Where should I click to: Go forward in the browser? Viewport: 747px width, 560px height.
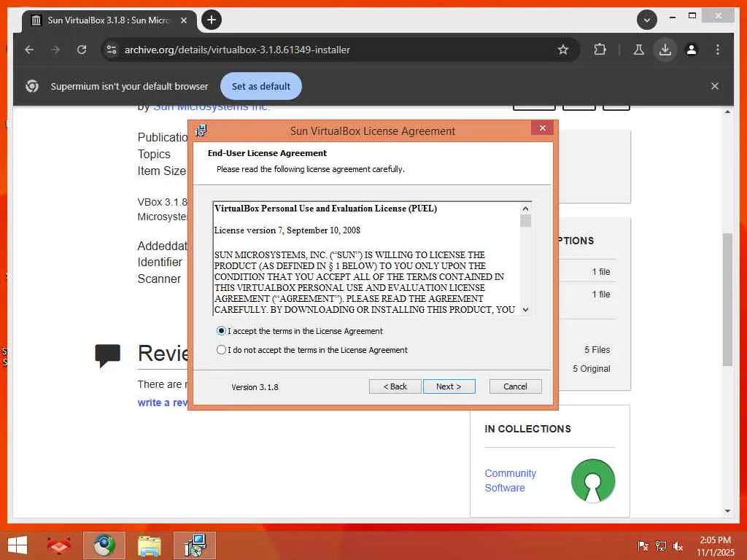55,50
